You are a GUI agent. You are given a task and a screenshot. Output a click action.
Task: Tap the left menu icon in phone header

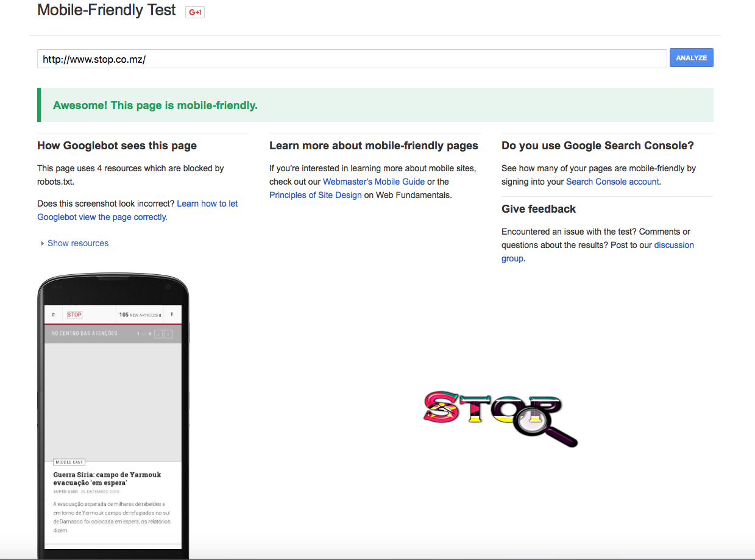click(53, 315)
